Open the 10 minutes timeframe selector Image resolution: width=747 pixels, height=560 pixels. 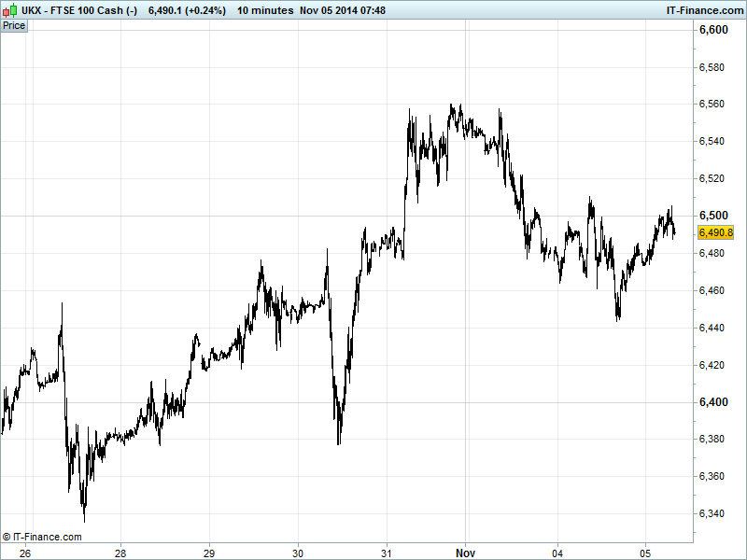coord(264,10)
